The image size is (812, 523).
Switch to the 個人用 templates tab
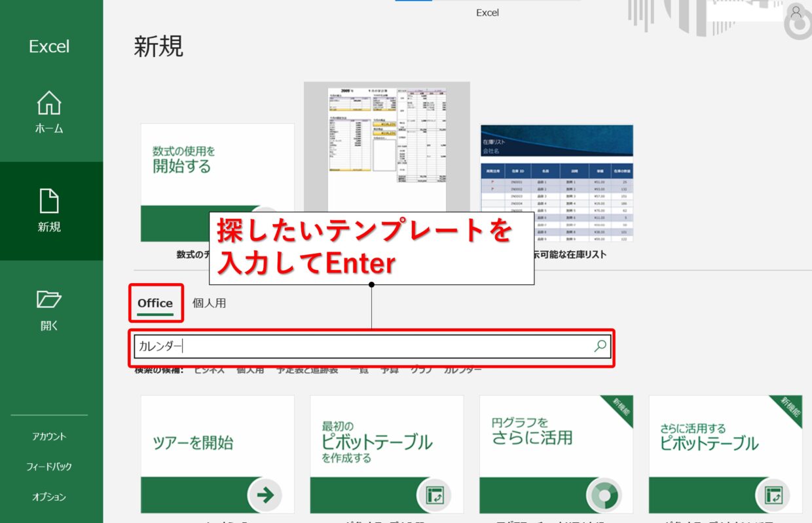point(210,303)
